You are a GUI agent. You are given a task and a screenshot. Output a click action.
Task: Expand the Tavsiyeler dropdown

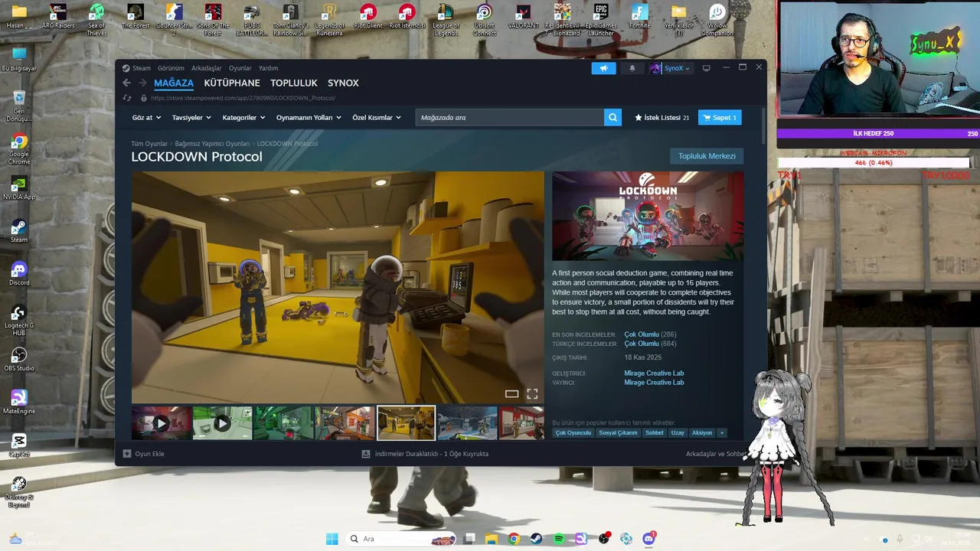[x=191, y=118]
